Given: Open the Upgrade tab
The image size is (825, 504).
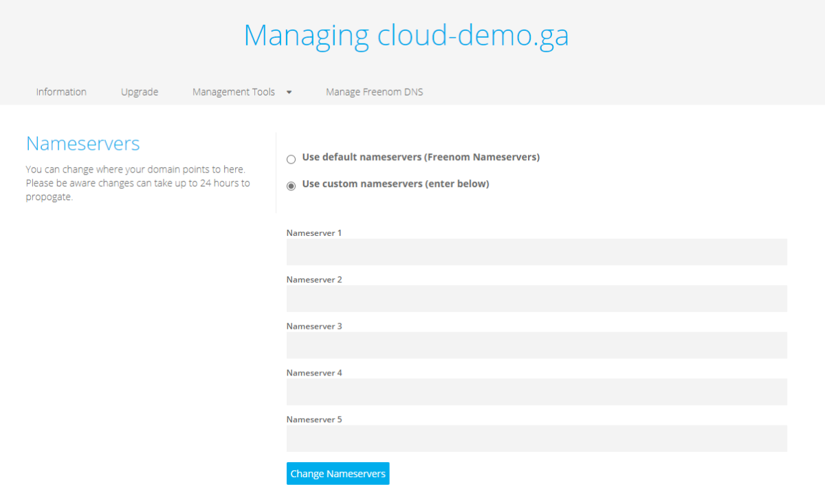Looking at the screenshot, I should [140, 92].
